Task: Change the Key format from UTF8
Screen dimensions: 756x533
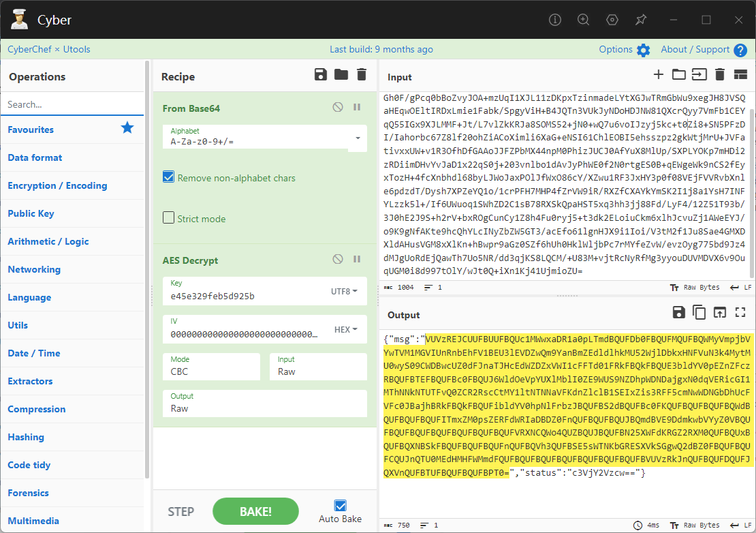Action: click(344, 291)
